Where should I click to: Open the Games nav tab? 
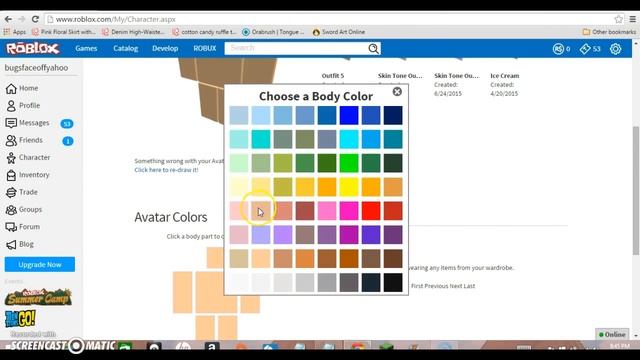coord(86,49)
